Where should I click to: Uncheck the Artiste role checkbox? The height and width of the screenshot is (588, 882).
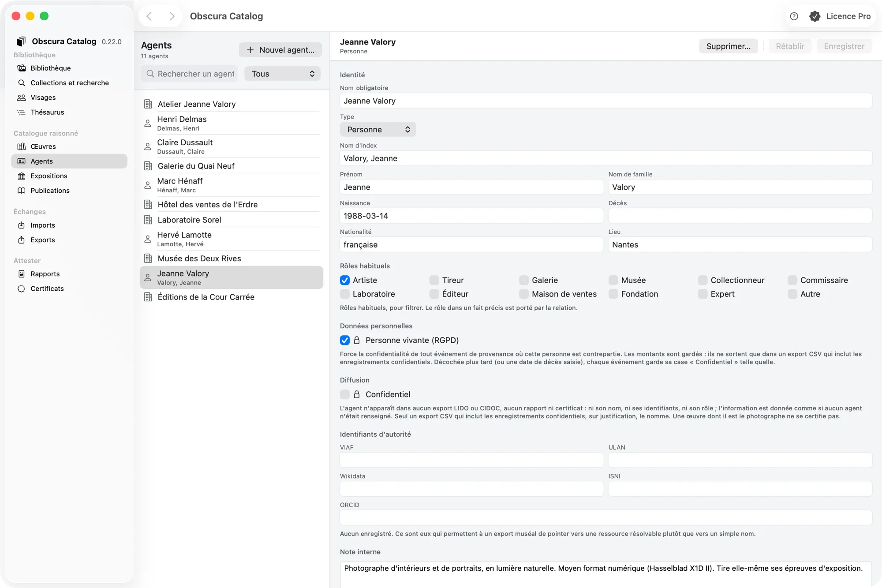(x=345, y=280)
